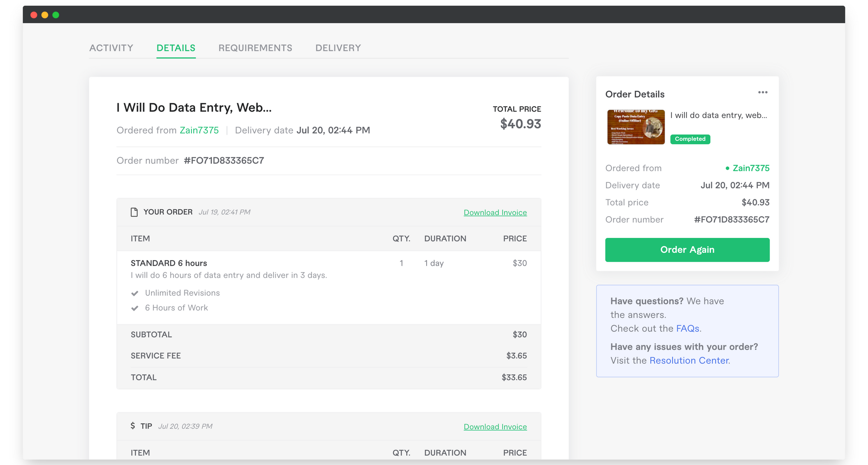Click the dollar icon beside TIP

pyautogui.click(x=133, y=426)
